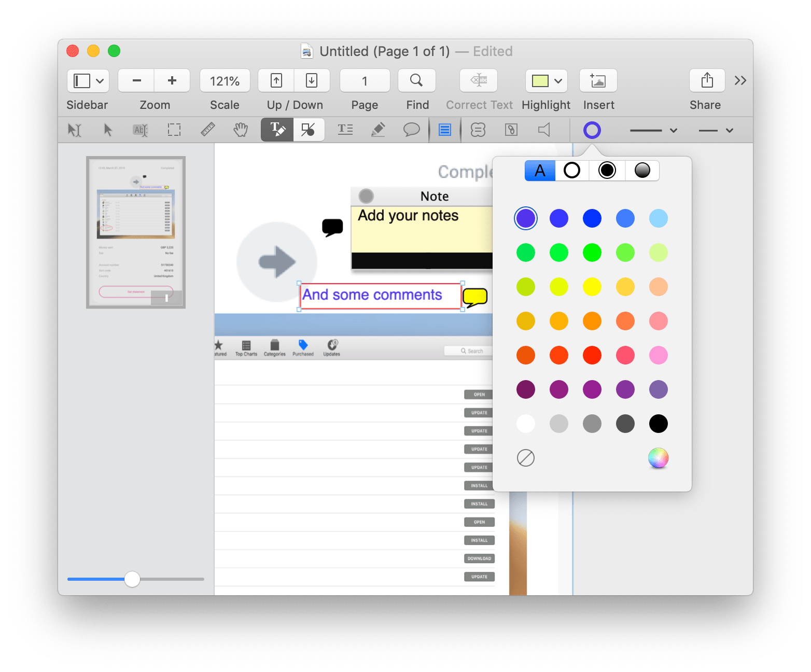Pick the ruler measurement tool
The width and height of the screenshot is (811, 672).
pyautogui.click(x=207, y=130)
